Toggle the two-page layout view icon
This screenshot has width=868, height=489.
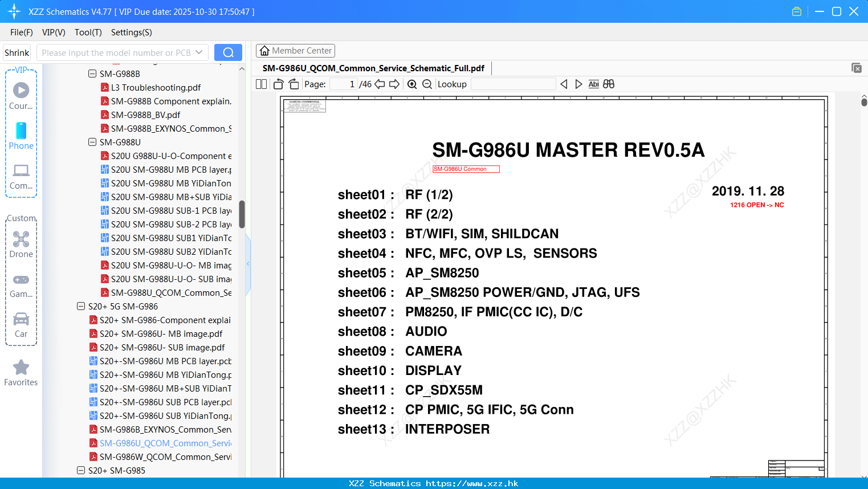coord(262,84)
